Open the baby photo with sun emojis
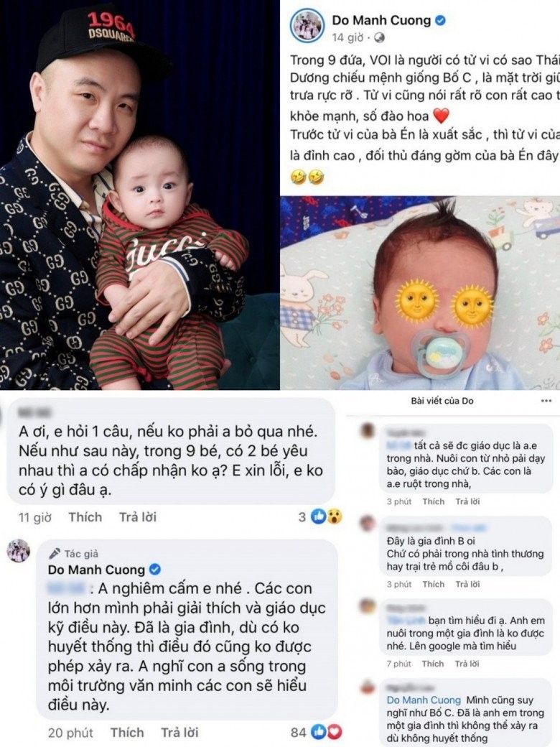Viewport: 560px width, 747px height. coord(420,293)
